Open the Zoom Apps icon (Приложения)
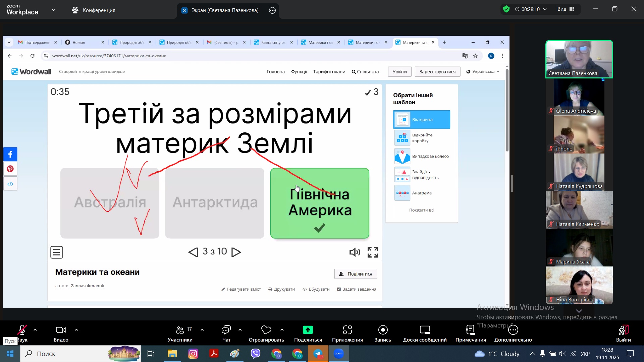 [347, 330]
